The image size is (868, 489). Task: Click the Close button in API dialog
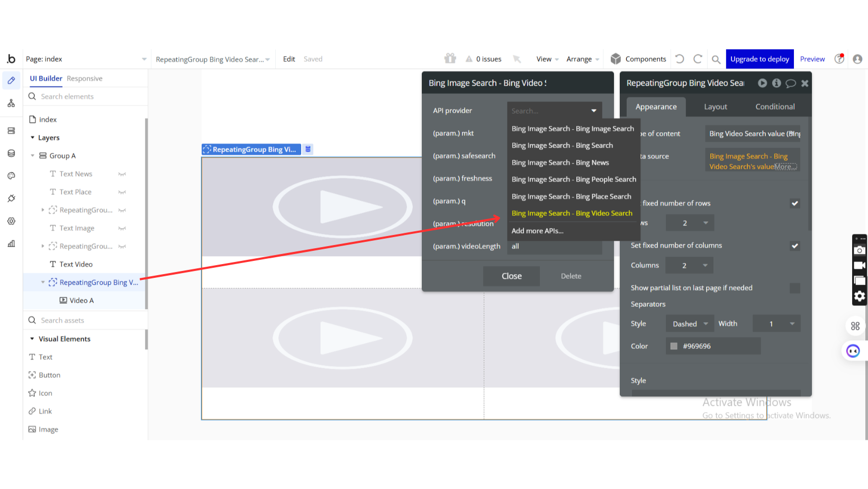tap(511, 276)
